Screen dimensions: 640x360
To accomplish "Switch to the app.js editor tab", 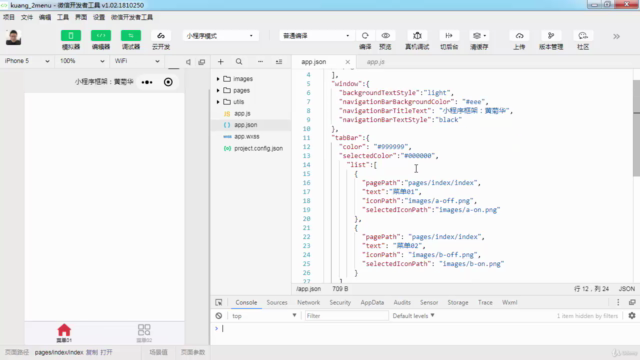I will click(x=376, y=62).
